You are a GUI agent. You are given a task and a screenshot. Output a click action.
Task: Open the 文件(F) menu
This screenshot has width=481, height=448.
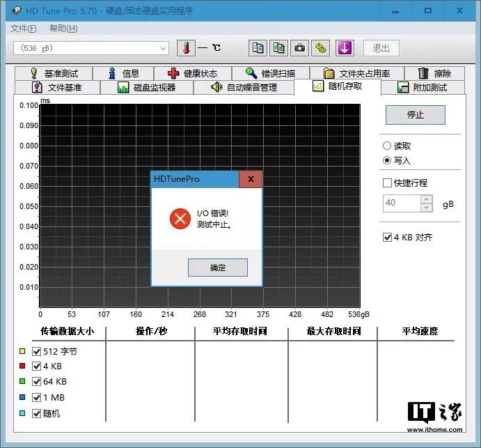tap(24, 29)
